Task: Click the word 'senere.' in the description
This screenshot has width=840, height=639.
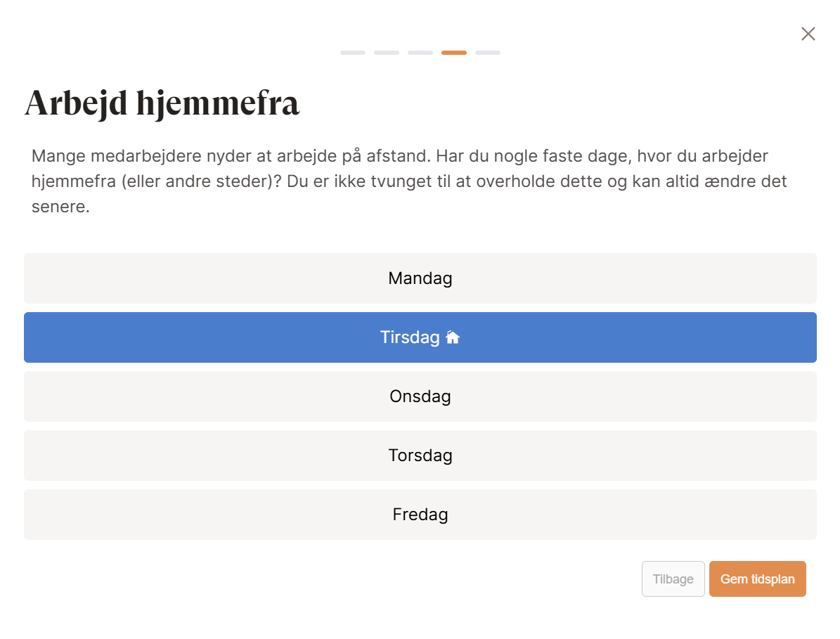Action: coord(60,207)
